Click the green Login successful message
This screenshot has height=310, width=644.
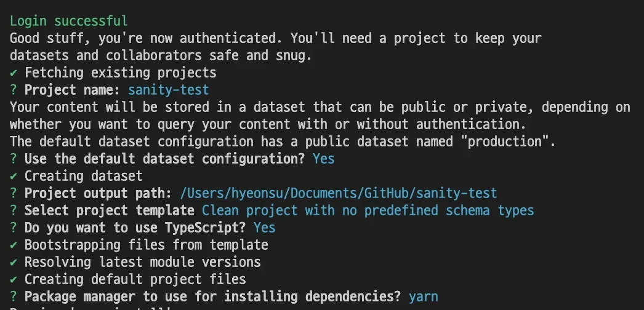[69, 21]
